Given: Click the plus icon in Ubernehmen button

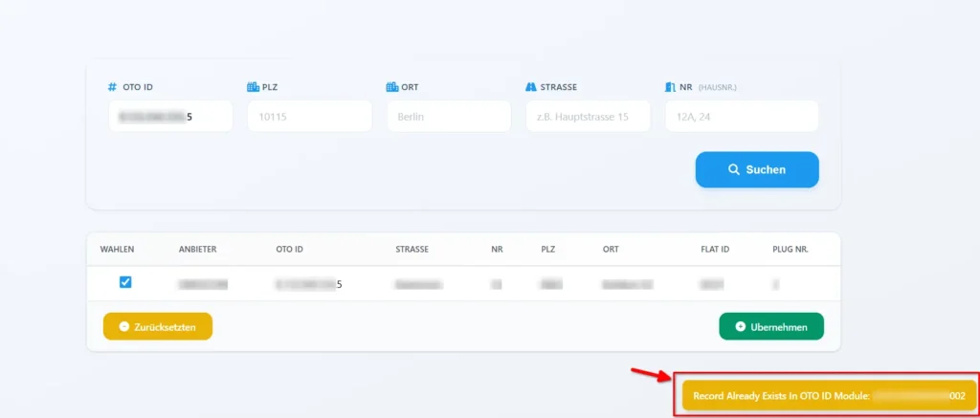Looking at the screenshot, I should click(741, 327).
